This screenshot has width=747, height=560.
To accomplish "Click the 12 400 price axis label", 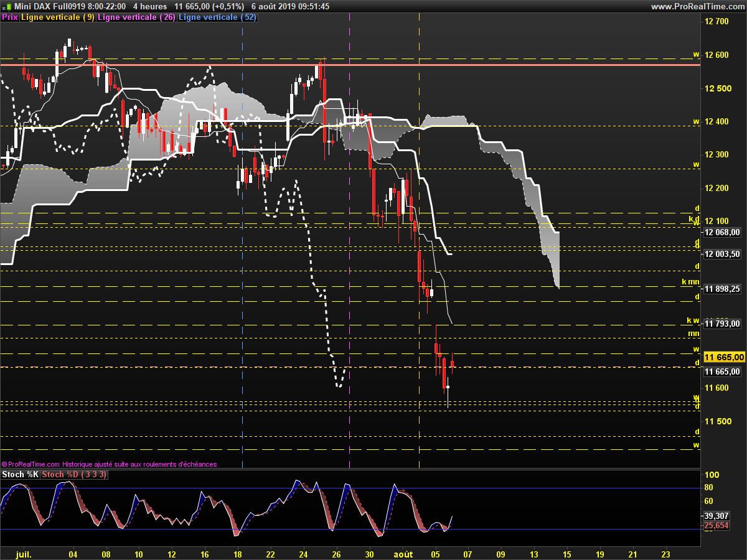I will point(716,121).
